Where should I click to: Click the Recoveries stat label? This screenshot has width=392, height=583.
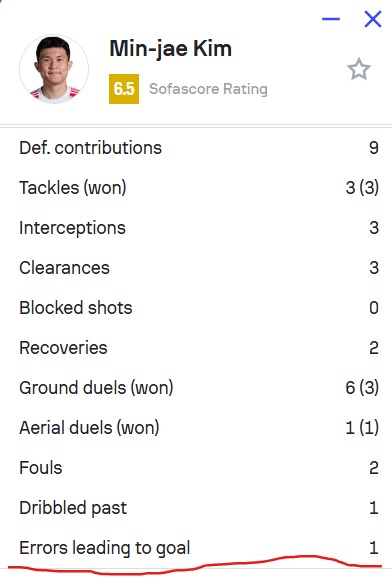[63, 348]
